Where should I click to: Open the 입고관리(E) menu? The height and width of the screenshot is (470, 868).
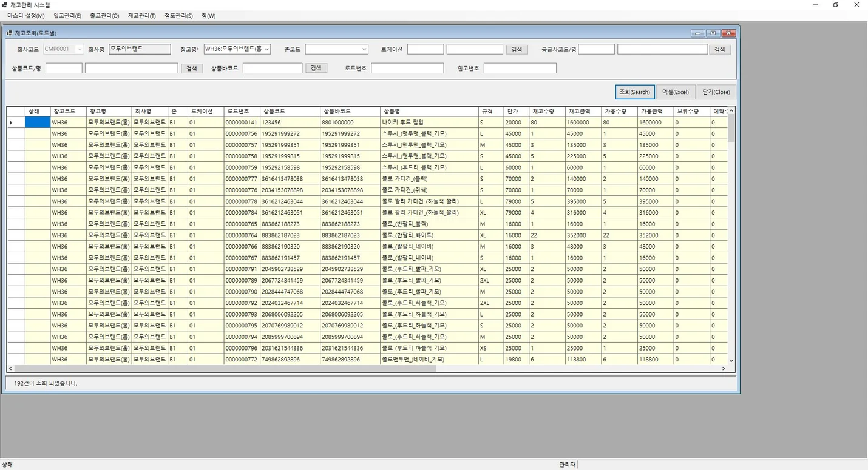[67, 16]
